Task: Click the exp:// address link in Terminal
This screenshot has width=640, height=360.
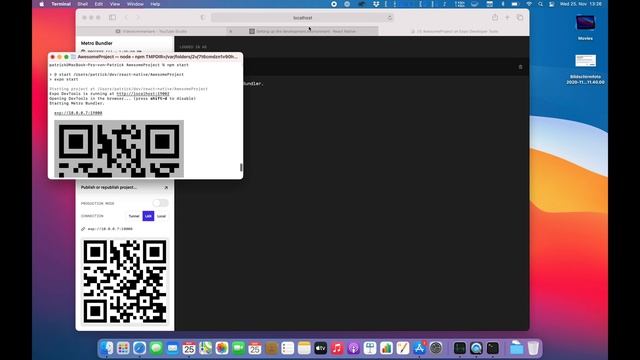Action: 78,113
